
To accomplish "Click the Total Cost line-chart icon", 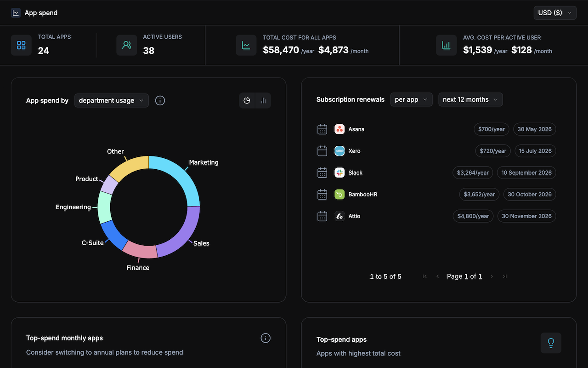I will pyautogui.click(x=246, y=45).
